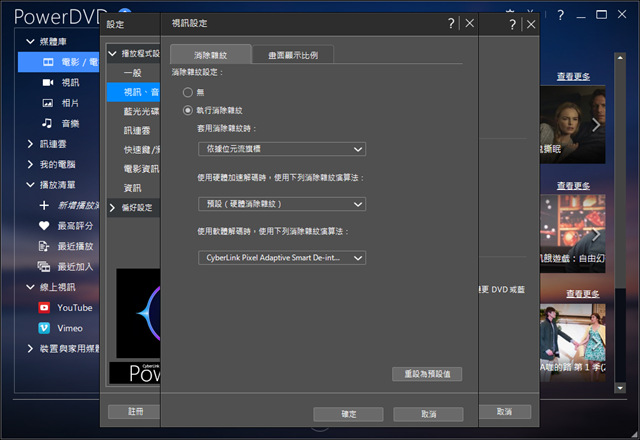Open the 最高評分 heart playlist icon

(44, 226)
